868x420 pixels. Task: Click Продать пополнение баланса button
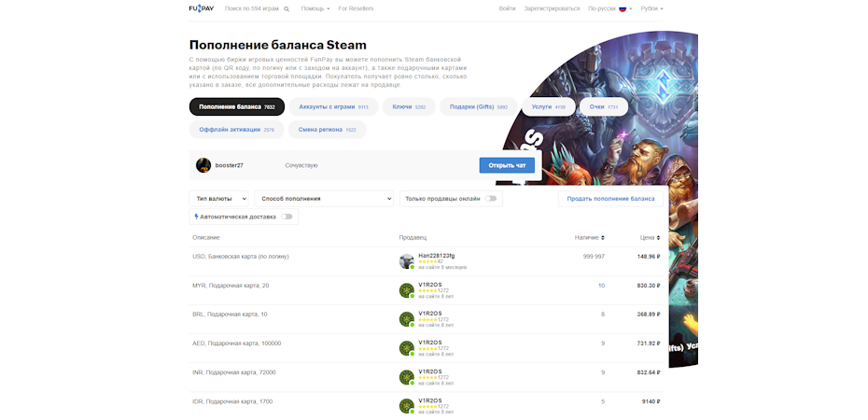611,199
